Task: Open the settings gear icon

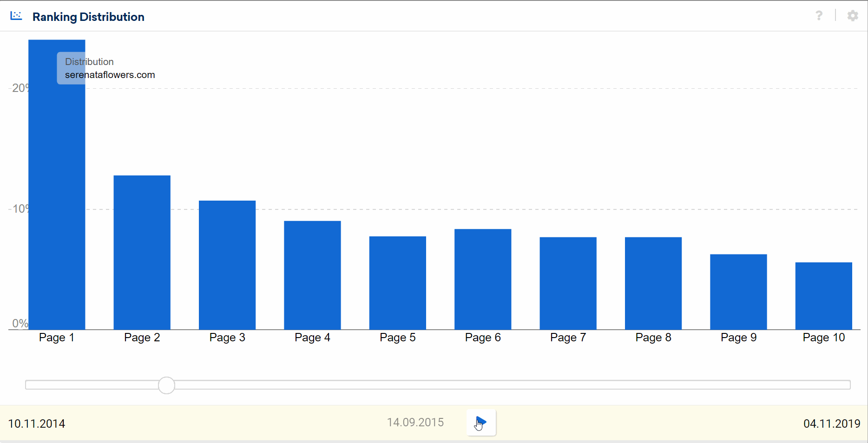Action: (x=852, y=16)
